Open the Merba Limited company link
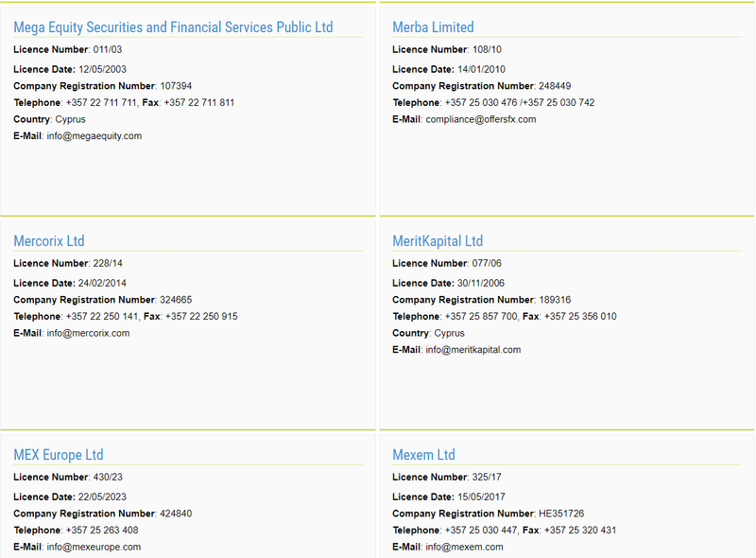Viewport: 756px width, 558px height. tap(433, 27)
